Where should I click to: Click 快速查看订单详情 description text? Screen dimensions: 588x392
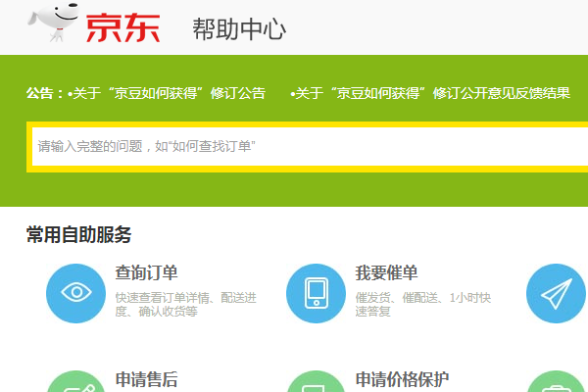pos(186,304)
